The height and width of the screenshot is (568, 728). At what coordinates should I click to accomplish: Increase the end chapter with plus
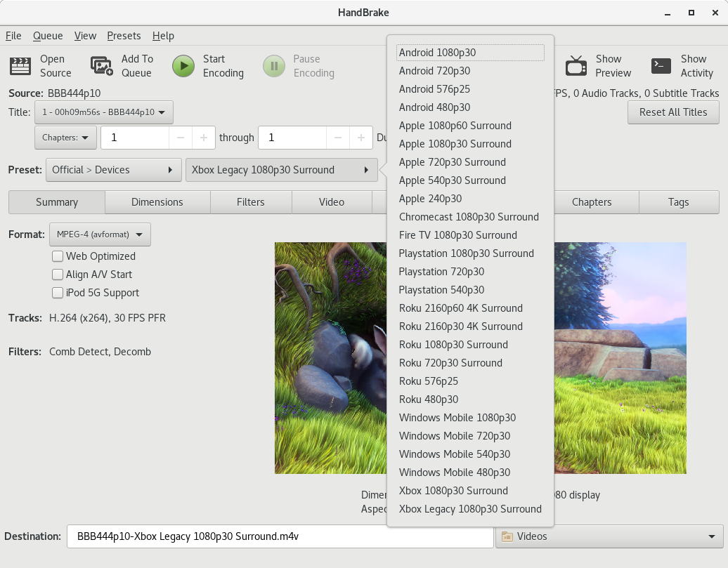point(360,138)
